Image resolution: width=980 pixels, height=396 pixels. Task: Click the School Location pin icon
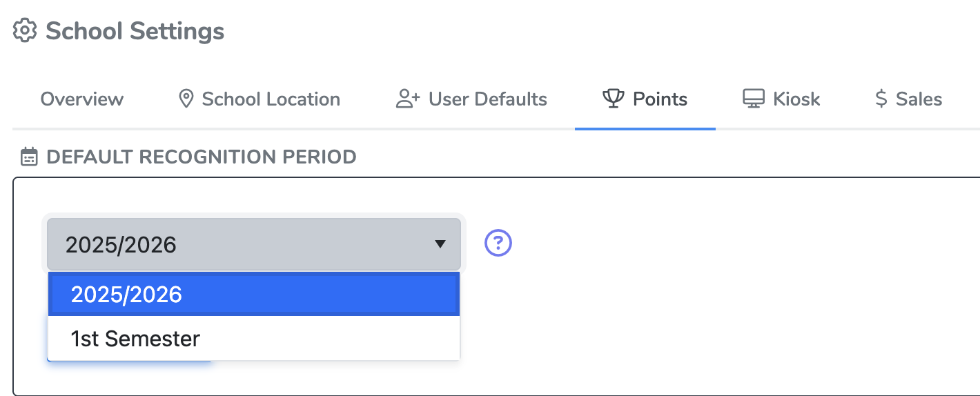(x=185, y=99)
